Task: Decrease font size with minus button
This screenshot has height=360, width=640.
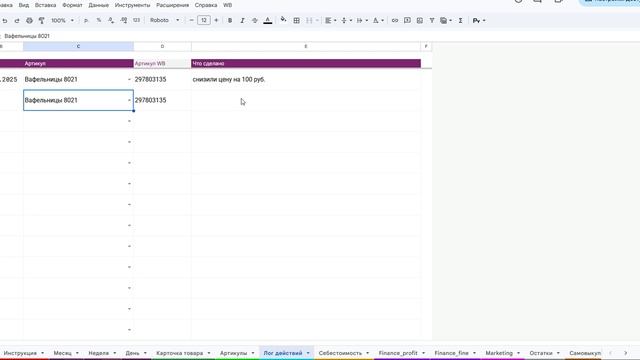Action: [191, 20]
